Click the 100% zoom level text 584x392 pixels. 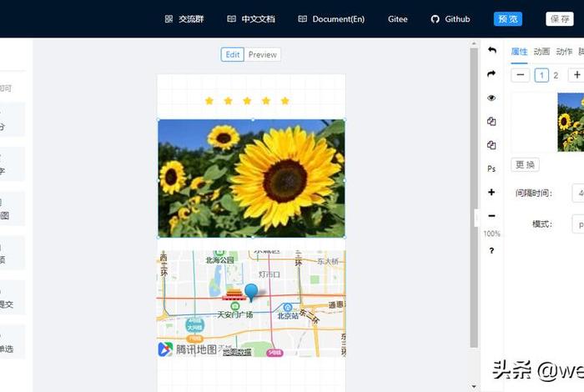[491, 234]
